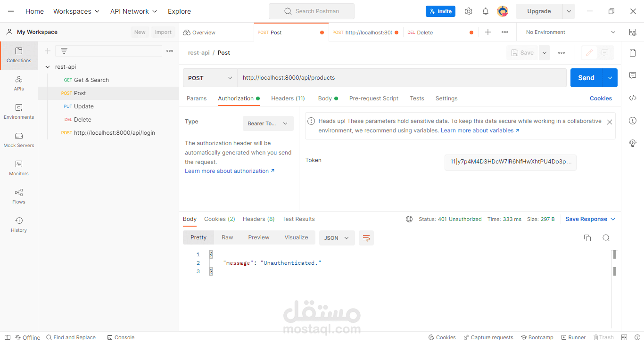
Task: Open Comments icon in right sidebar
Action: click(633, 75)
